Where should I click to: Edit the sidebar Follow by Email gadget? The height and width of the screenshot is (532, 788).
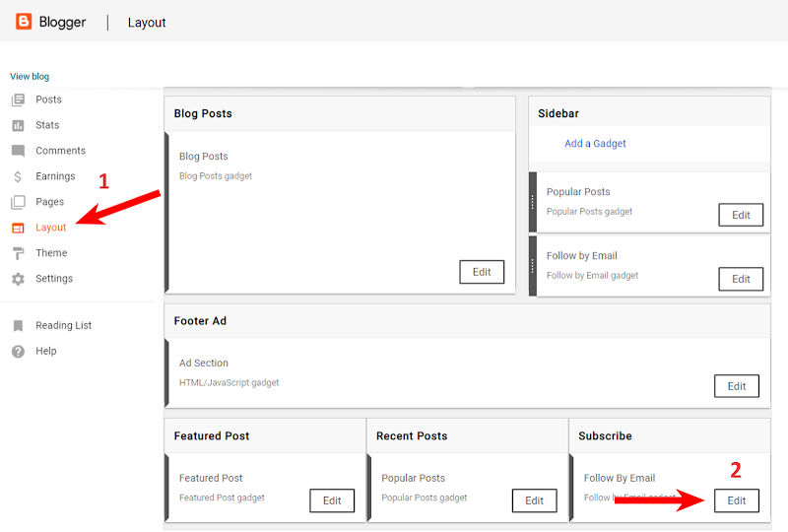[741, 279]
